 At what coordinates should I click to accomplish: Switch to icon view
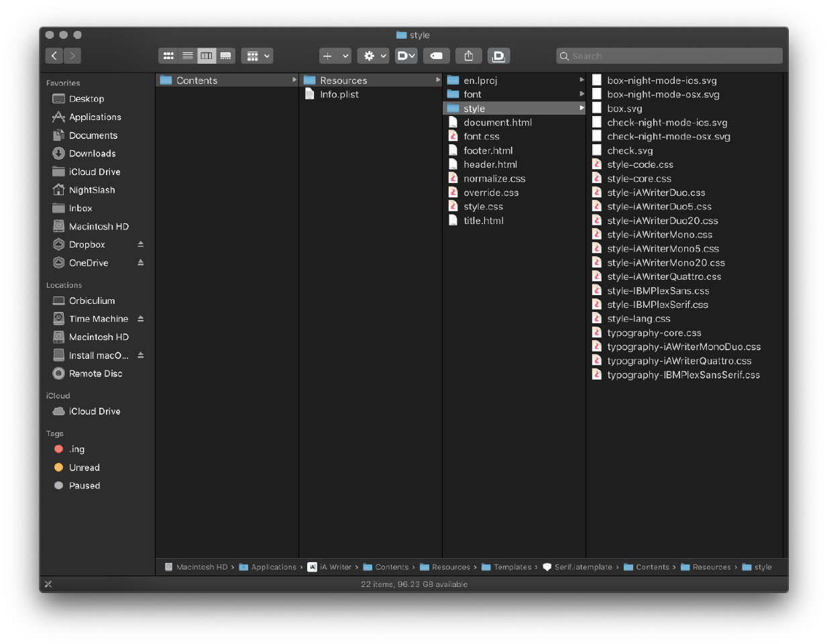click(x=168, y=56)
